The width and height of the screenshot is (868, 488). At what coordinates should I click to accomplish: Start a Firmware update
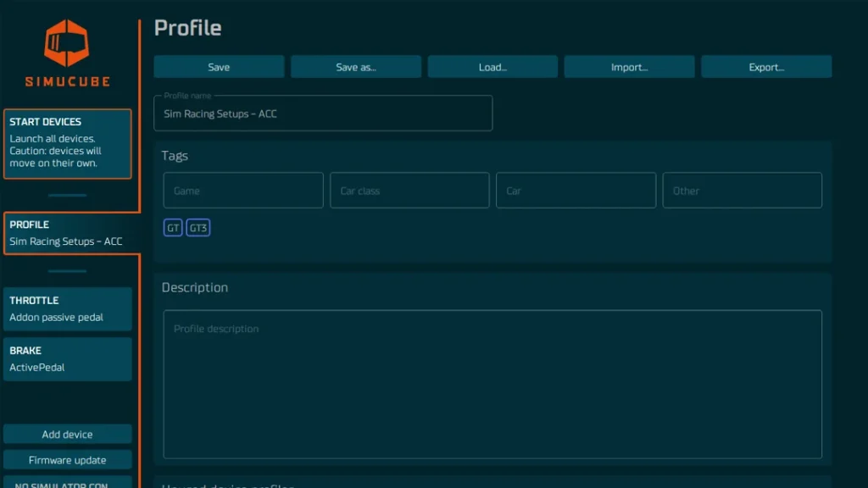pyautogui.click(x=68, y=459)
